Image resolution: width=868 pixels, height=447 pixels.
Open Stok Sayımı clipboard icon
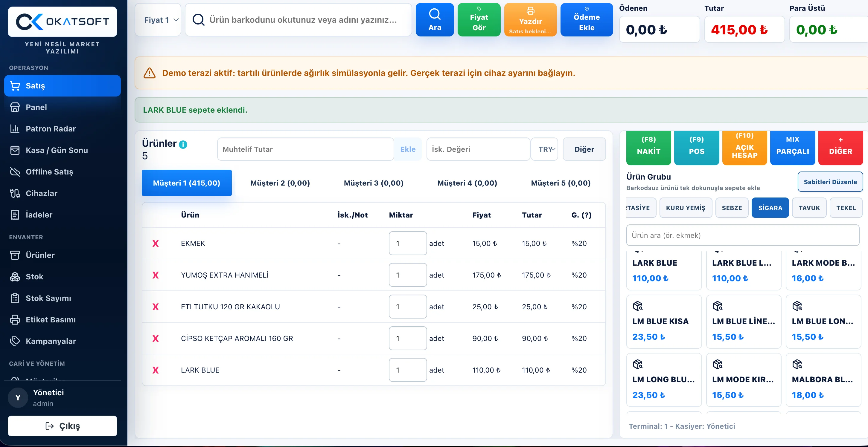pyautogui.click(x=15, y=298)
